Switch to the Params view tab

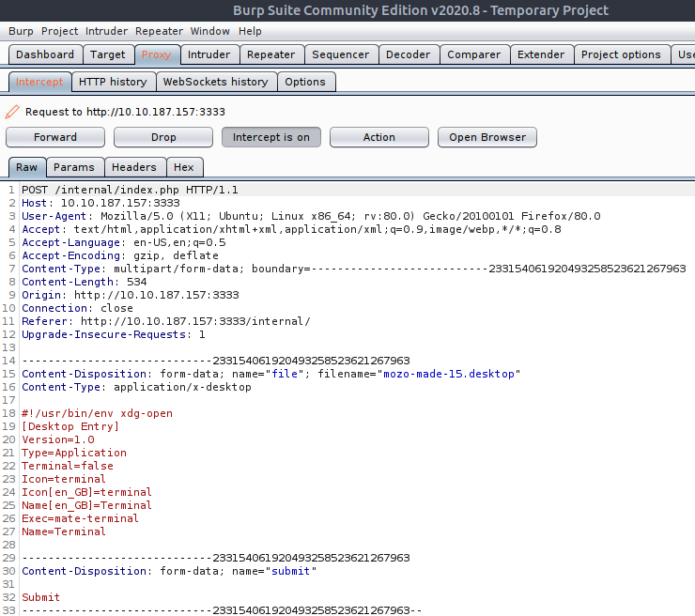[x=74, y=167]
